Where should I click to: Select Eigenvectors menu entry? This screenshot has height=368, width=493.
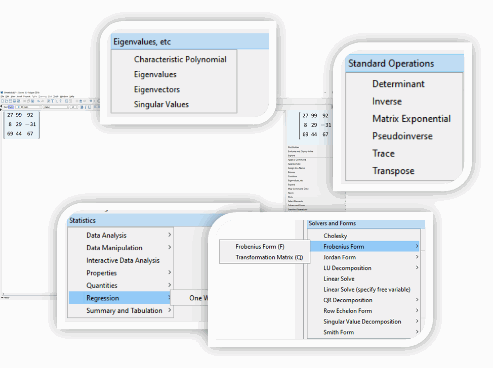point(157,89)
